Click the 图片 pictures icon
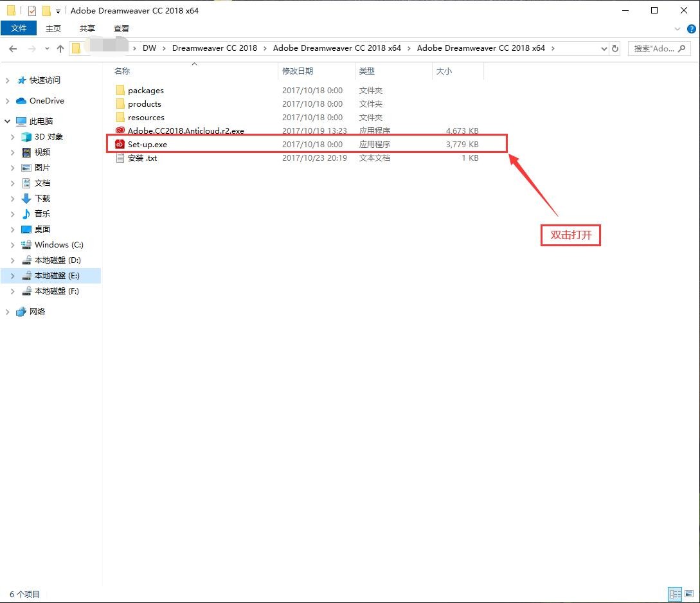 [x=26, y=167]
